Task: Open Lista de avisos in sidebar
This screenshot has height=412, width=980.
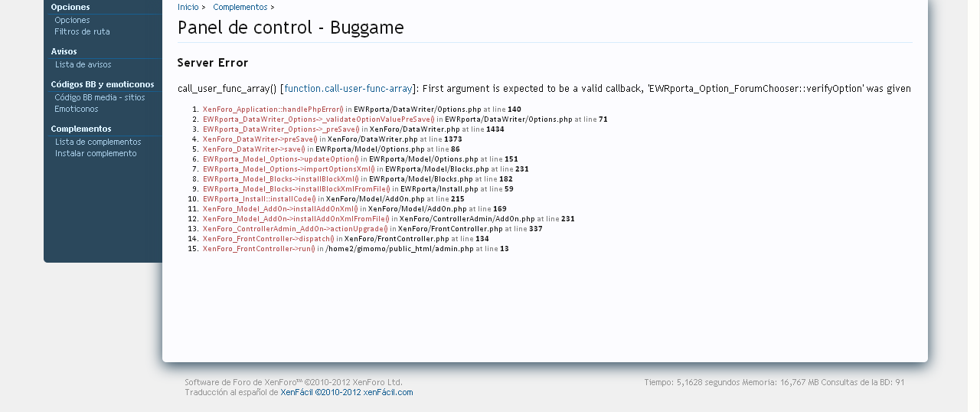Action: pos(83,64)
